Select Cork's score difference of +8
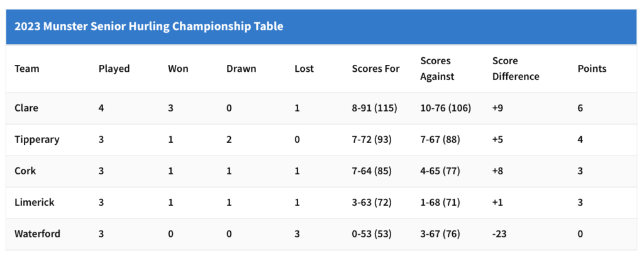Screen dimensions: 644x255 coord(498,171)
